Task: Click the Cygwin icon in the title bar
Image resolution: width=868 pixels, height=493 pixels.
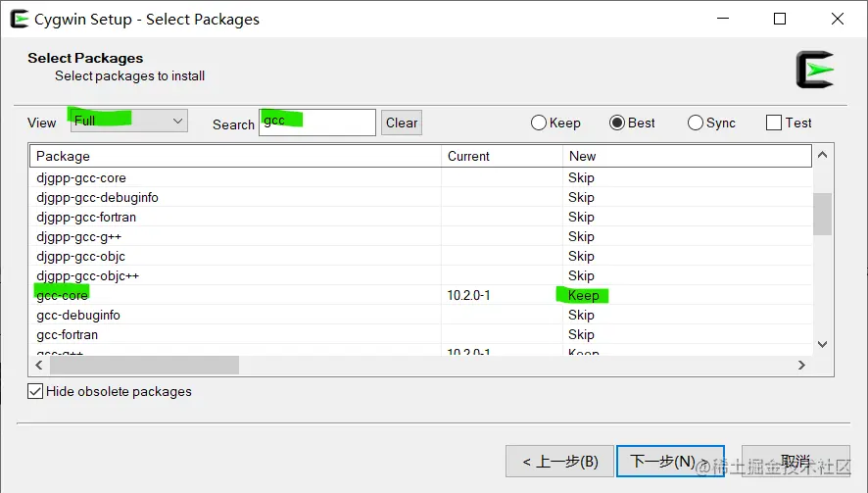Action: click(20, 19)
